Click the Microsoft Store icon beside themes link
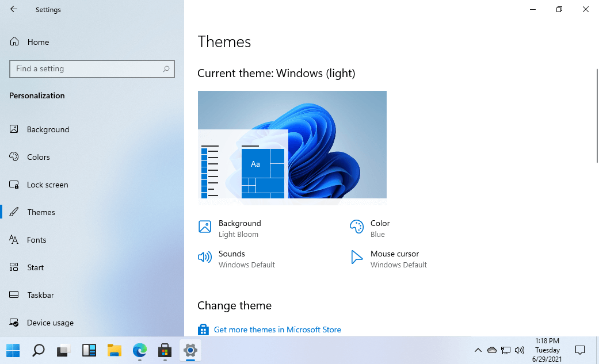 click(203, 329)
